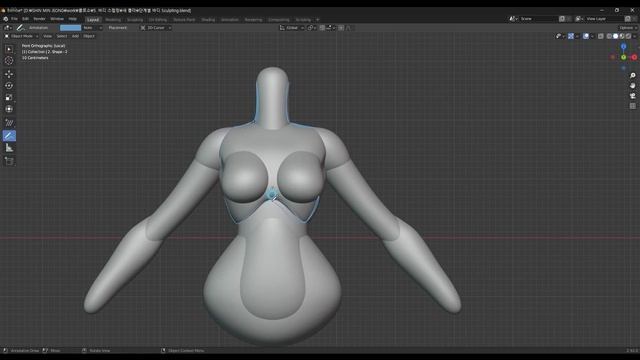Open the Global transform orientation dropdown
Viewport: 640px width, 360px height.
pyautogui.click(x=291, y=28)
